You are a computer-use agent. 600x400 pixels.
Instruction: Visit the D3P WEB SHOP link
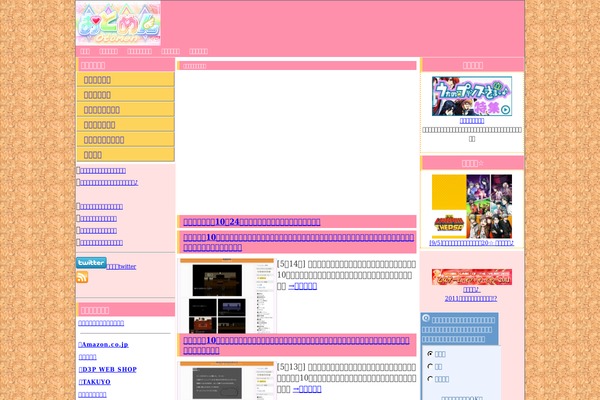tap(108, 369)
